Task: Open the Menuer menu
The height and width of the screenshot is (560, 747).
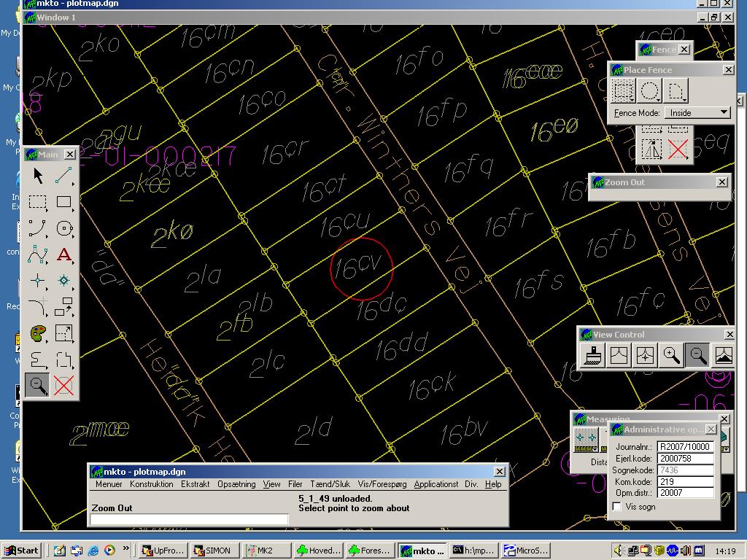Action: [109, 484]
